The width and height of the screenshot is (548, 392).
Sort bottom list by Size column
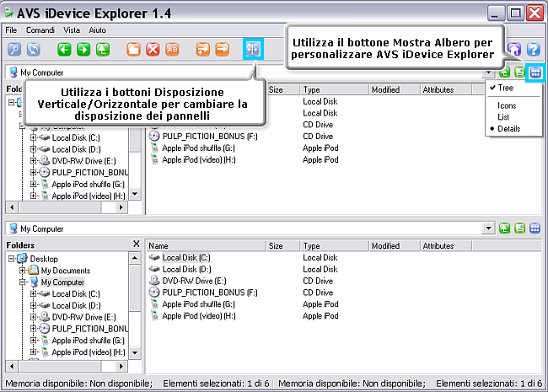click(x=283, y=246)
